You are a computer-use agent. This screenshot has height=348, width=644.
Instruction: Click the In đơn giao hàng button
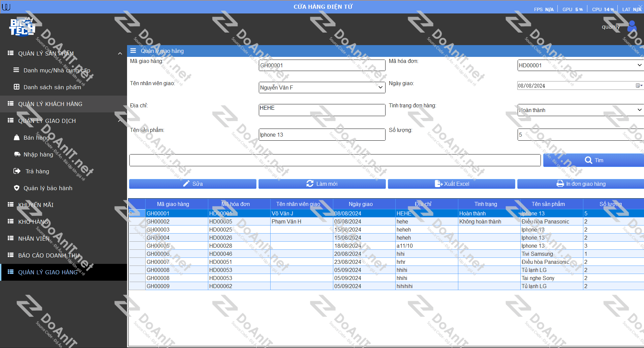580,184
